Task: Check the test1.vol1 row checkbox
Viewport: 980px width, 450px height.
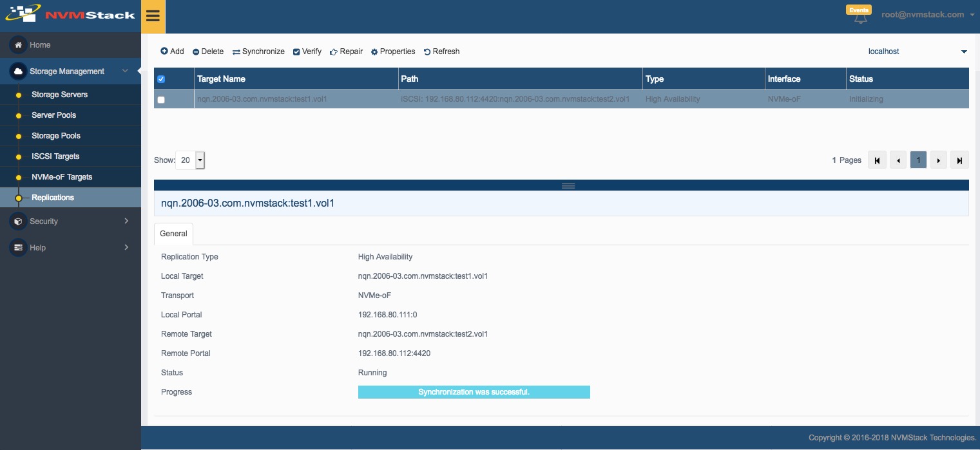Action: pyautogui.click(x=161, y=100)
